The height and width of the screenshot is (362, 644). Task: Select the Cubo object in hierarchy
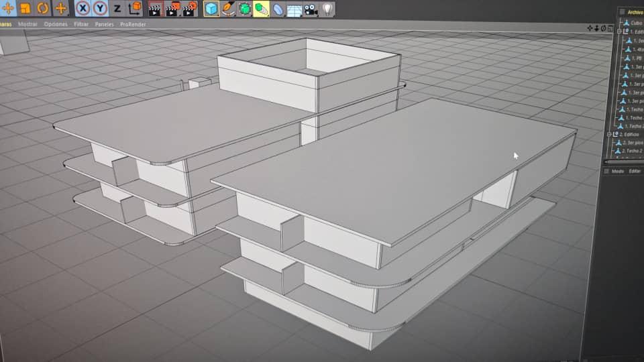coord(635,22)
